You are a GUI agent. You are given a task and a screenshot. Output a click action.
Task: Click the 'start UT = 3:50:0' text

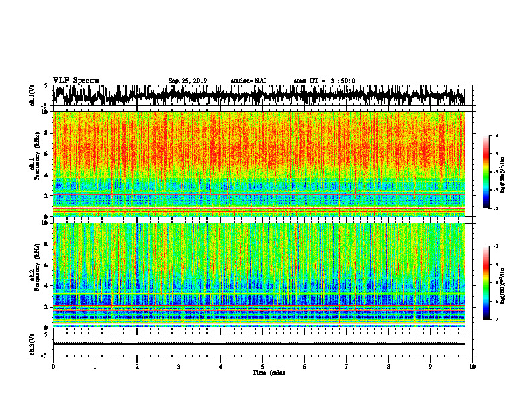tap(324, 81)
